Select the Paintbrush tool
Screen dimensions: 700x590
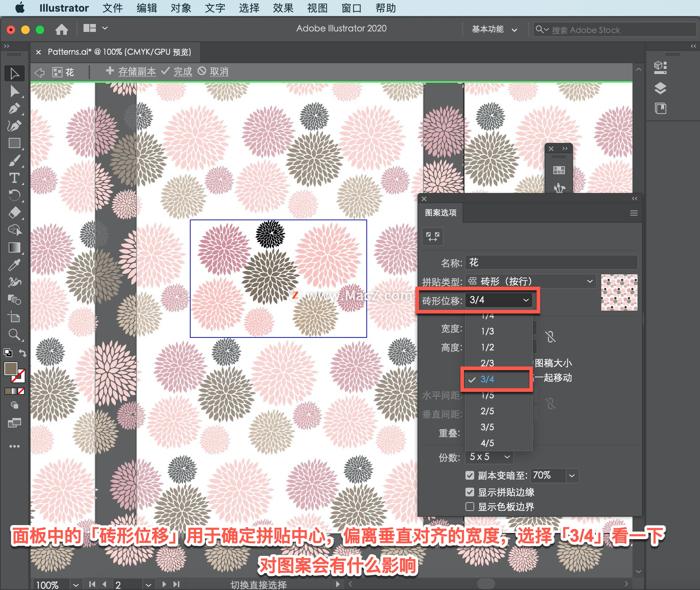point(15,161)
